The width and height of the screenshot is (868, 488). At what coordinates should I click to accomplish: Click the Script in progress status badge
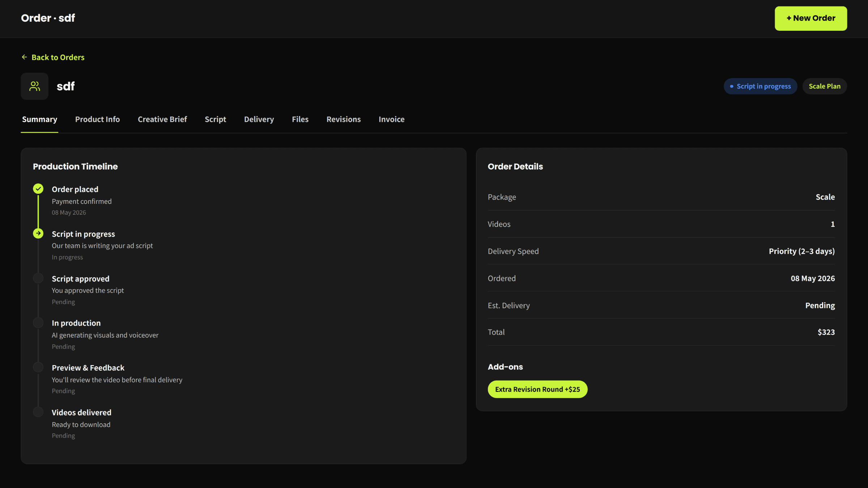760,86
